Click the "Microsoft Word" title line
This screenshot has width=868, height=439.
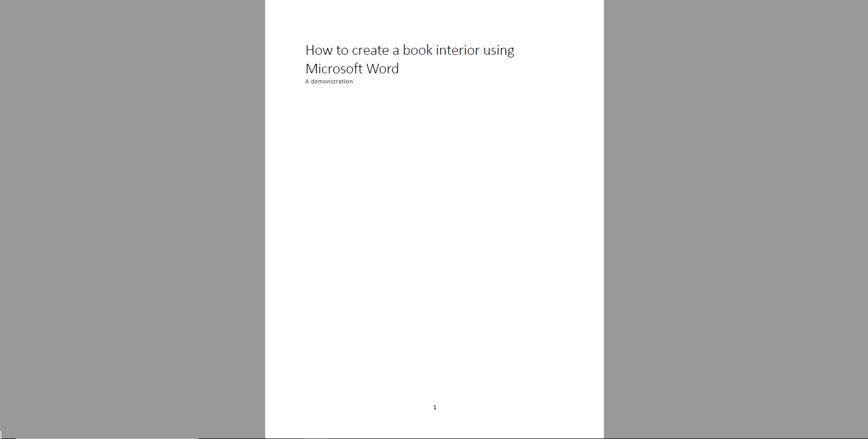[x=352, y=69]
